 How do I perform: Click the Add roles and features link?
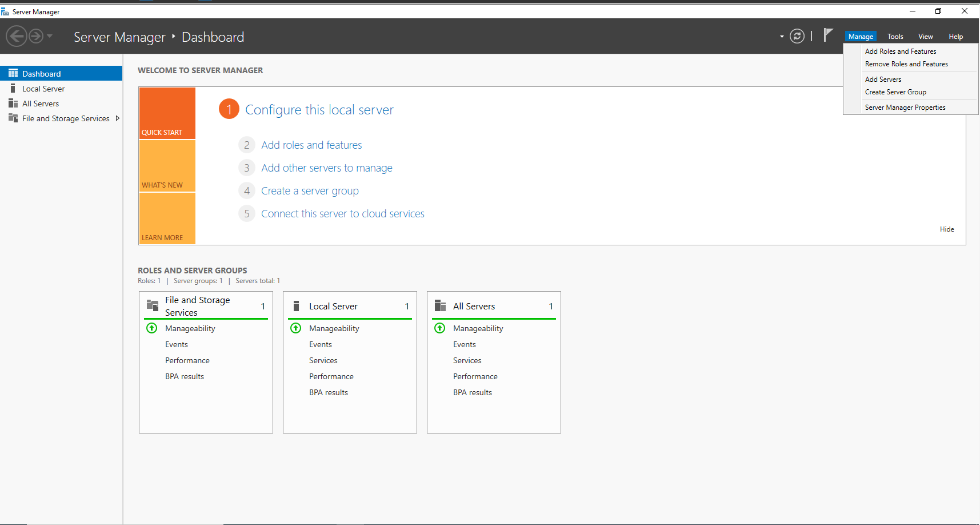(311, 145)
